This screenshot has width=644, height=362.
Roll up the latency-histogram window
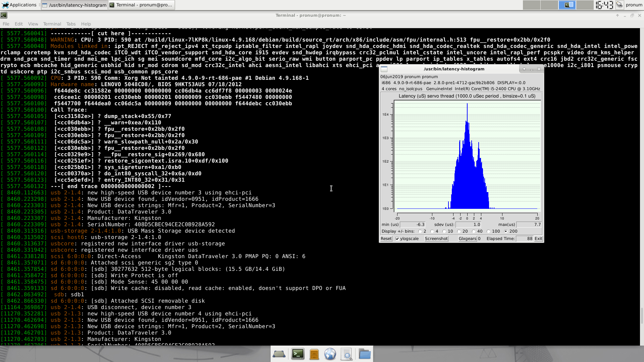tap(524, 69)
